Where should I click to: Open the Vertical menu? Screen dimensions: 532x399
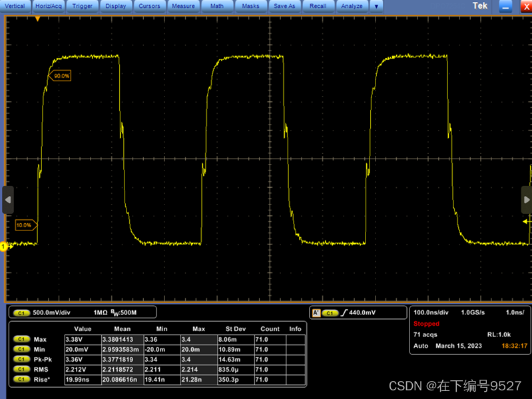15,6
